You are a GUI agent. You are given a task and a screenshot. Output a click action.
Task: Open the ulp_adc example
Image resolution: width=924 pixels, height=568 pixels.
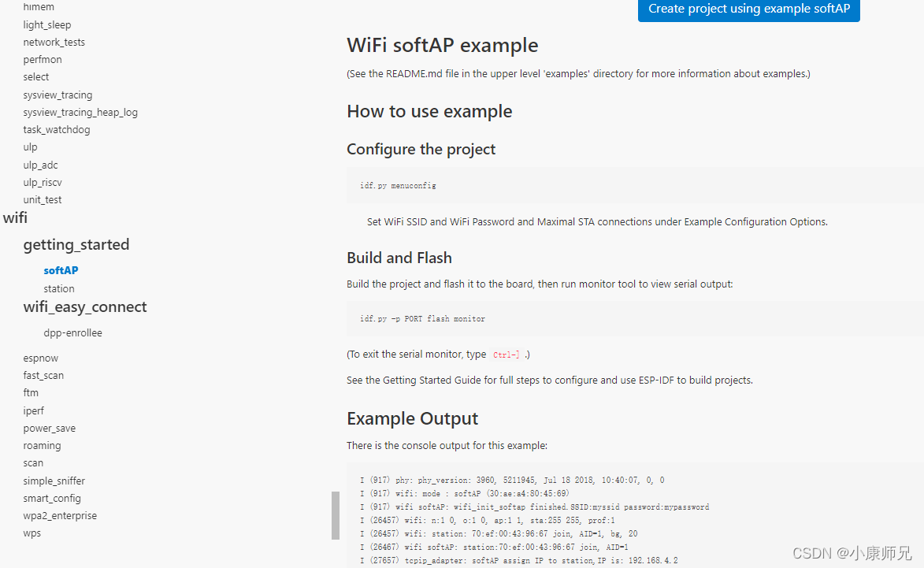tap(41, 165)
